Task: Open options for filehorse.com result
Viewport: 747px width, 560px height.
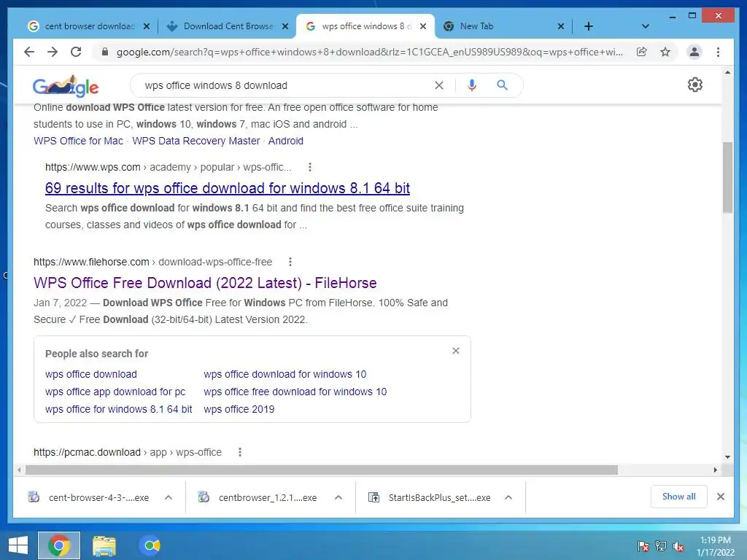Action: pos(290,262)
